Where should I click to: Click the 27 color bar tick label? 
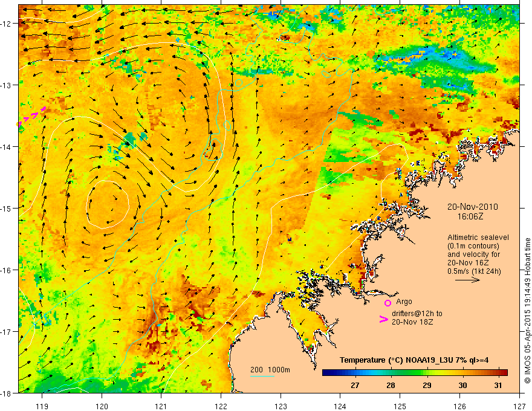(355, 386)
